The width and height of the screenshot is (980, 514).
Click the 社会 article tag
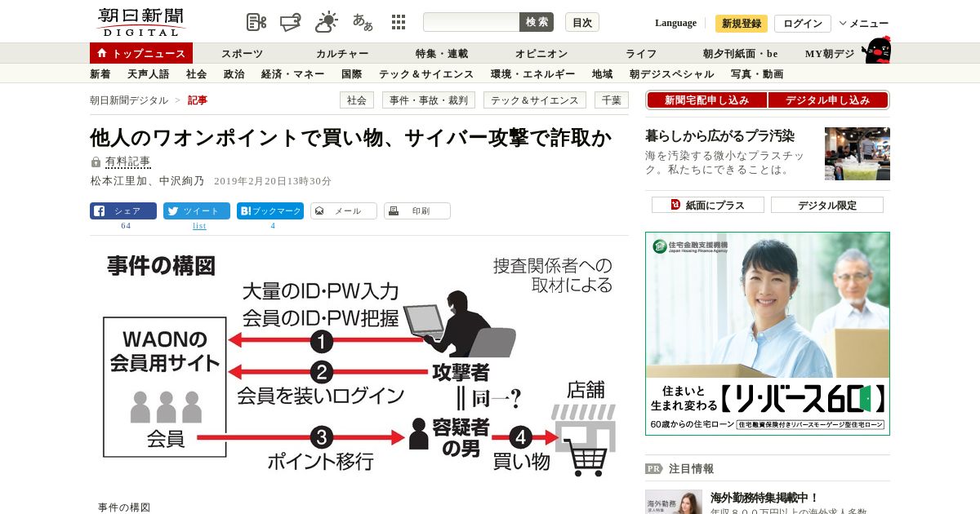tap(357, 100)
